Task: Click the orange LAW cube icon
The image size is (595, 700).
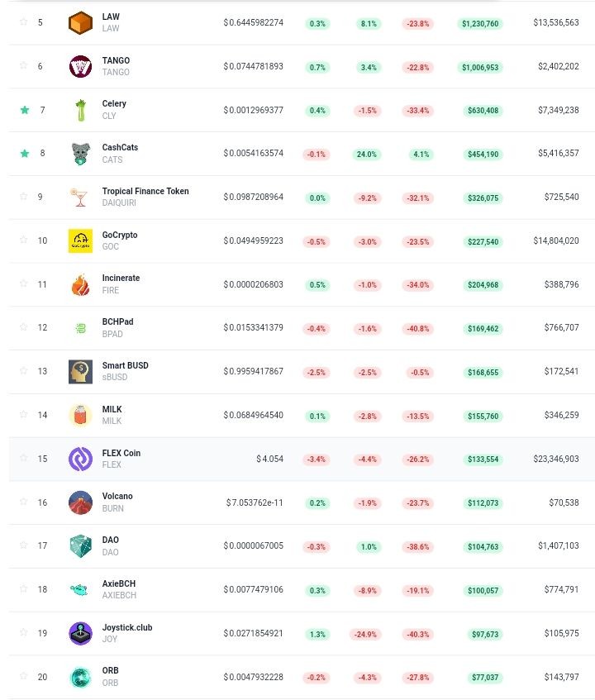Action: click(x=80, y=22)
